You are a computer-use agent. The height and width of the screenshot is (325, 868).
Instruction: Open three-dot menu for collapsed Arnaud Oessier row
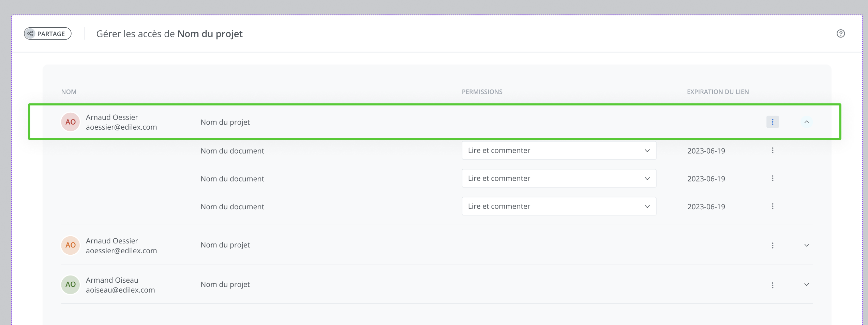click(772, 245)
